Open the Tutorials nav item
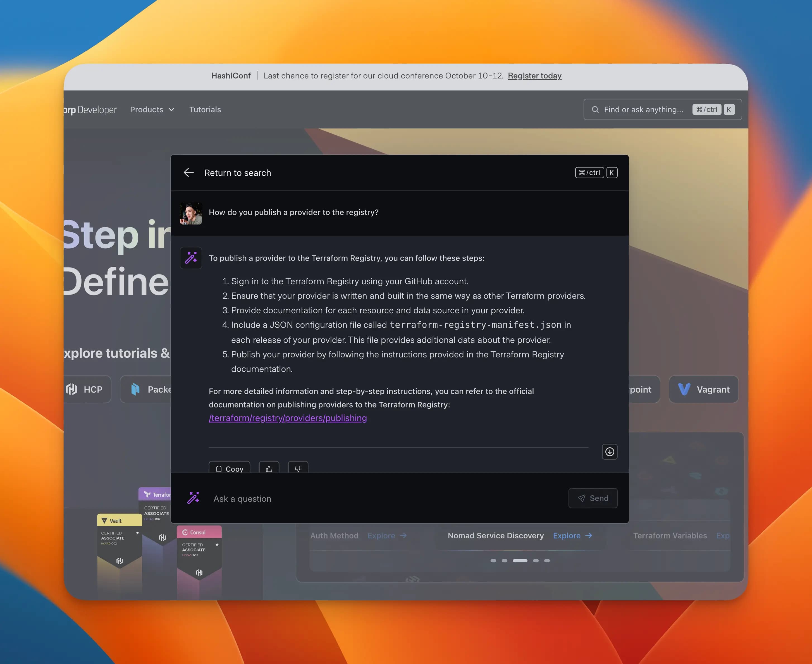Image resolution: width=812 pixels, height=664 pixels. [205, 110]
